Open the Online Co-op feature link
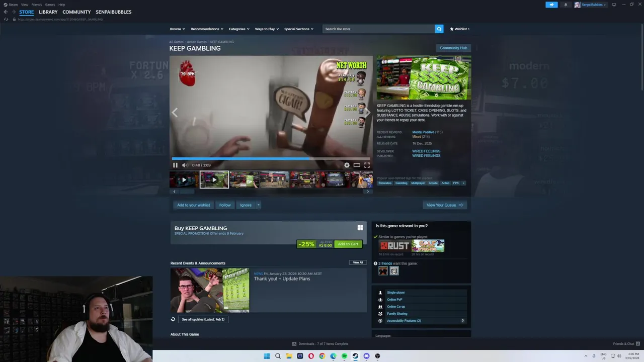 [396, 307]
